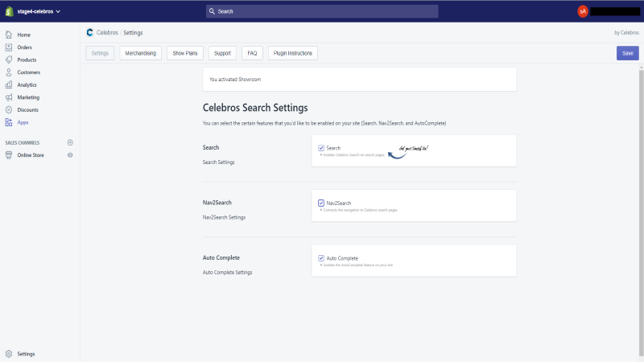Click the Shopify bag logo icon
This screenshot has width=644, height=362.
pyautogui.click(x=9, y=11)
